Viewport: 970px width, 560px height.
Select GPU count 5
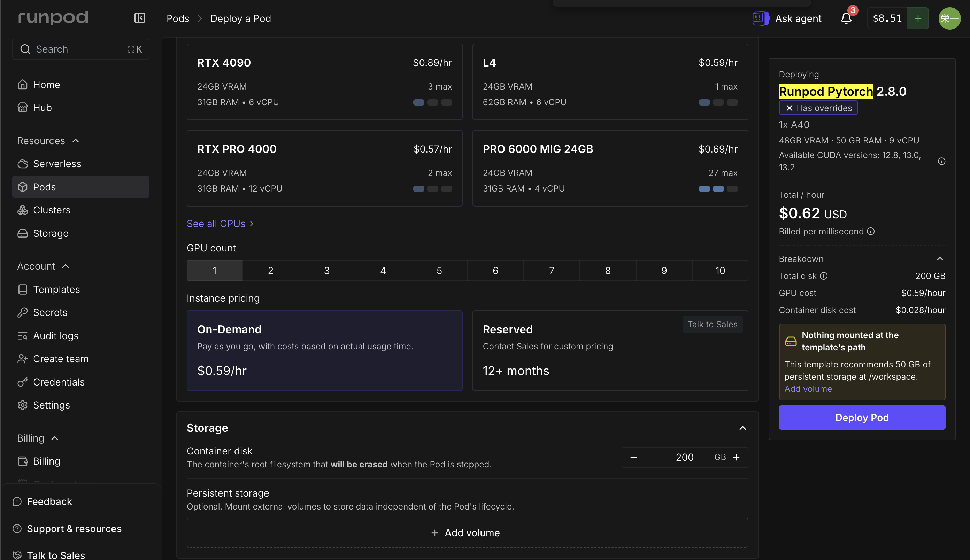click(439, 271)
